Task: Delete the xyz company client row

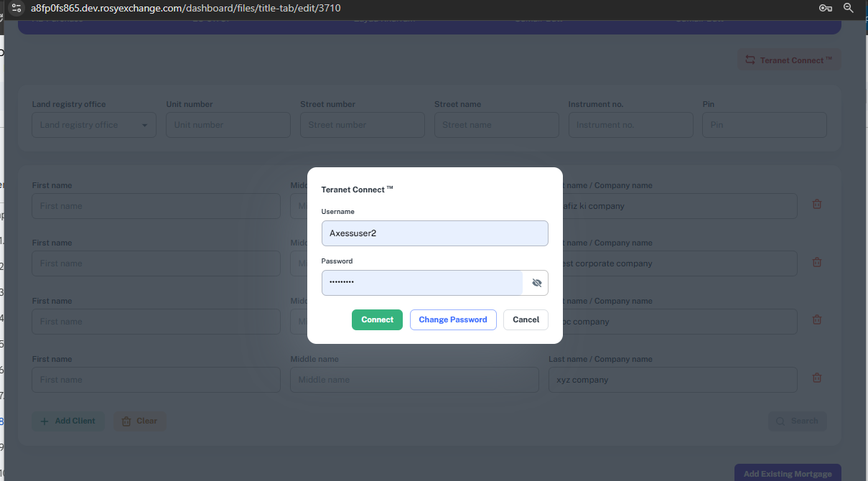Action: click(816, 378)
